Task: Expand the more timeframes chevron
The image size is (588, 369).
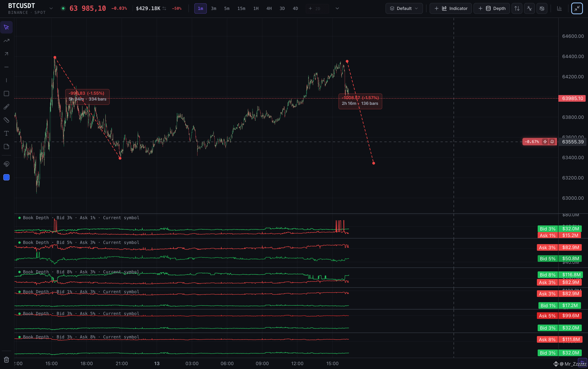Action: [337, 8]
